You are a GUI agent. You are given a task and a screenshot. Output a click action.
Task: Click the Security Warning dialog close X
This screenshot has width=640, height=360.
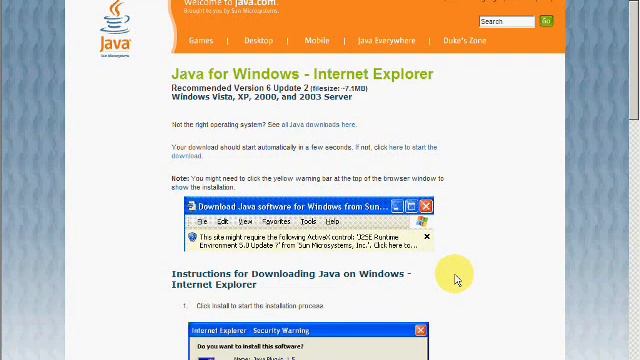420,330
